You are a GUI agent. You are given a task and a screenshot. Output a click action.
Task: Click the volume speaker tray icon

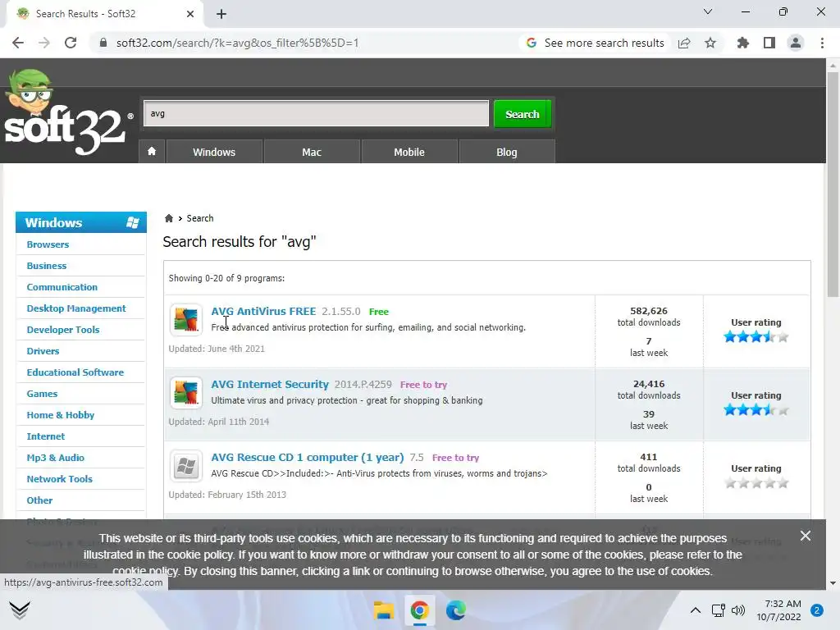tap(738, 610)
